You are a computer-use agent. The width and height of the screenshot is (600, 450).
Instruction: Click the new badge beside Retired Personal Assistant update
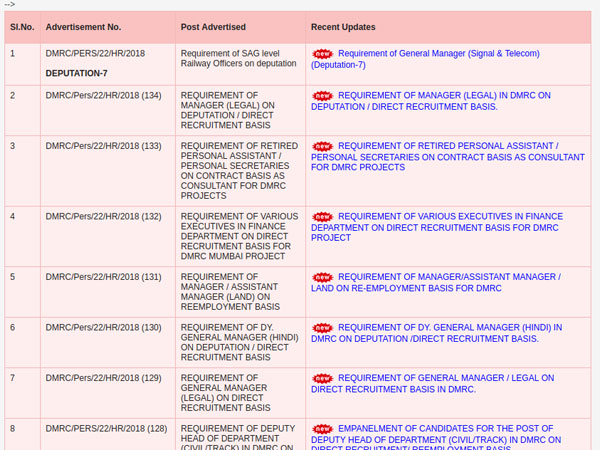[323, 146]
